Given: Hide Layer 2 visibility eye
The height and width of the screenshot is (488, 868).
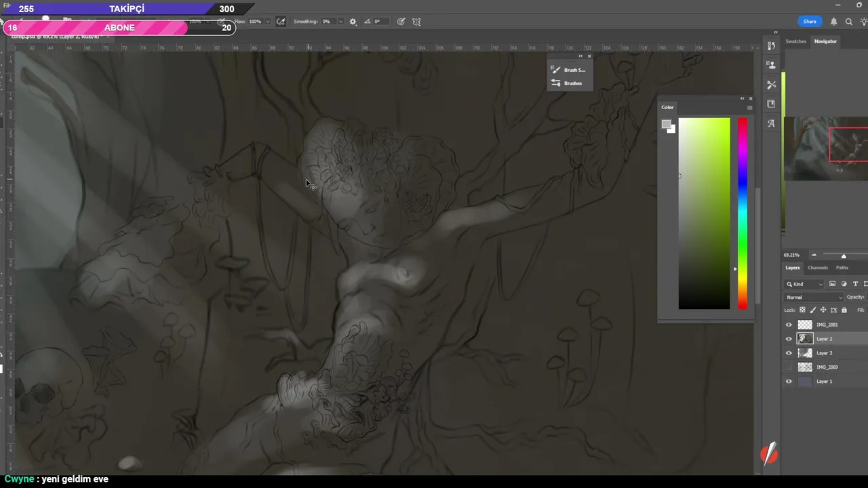Looking at the screenshot, I should click(789, 339).
